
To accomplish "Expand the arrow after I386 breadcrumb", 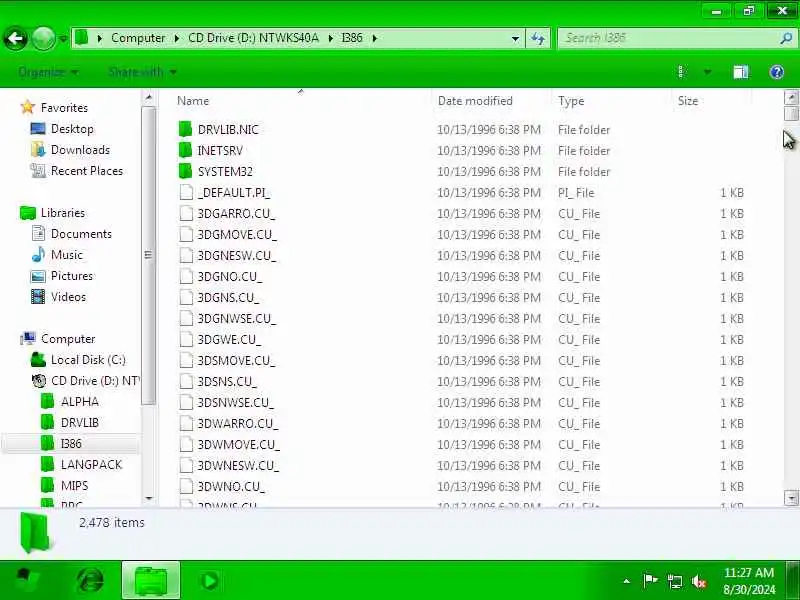I will click(x=374, y=38).
